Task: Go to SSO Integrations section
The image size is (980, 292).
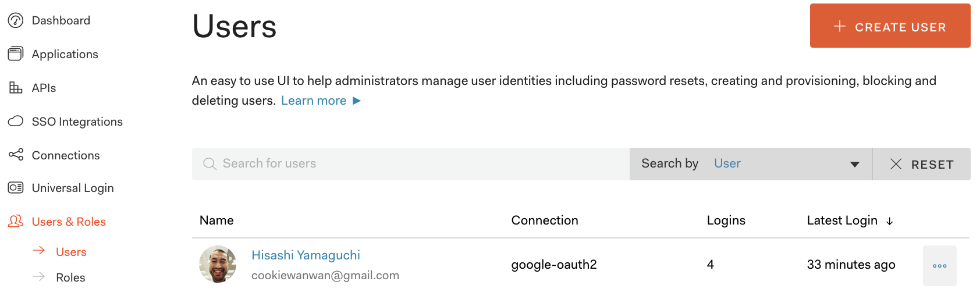Action: [x=77, y=122]
